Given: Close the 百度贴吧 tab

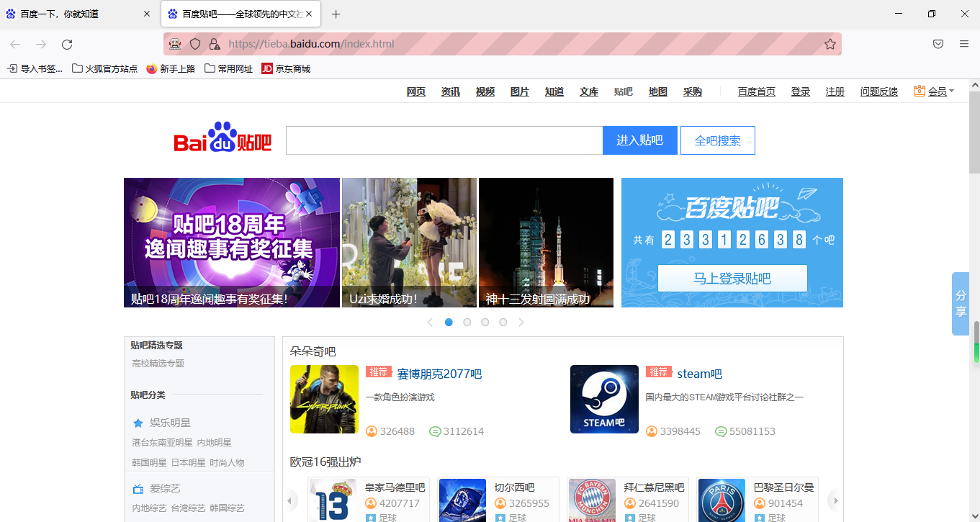Looking at the screenshot, I should coord(309,14).
